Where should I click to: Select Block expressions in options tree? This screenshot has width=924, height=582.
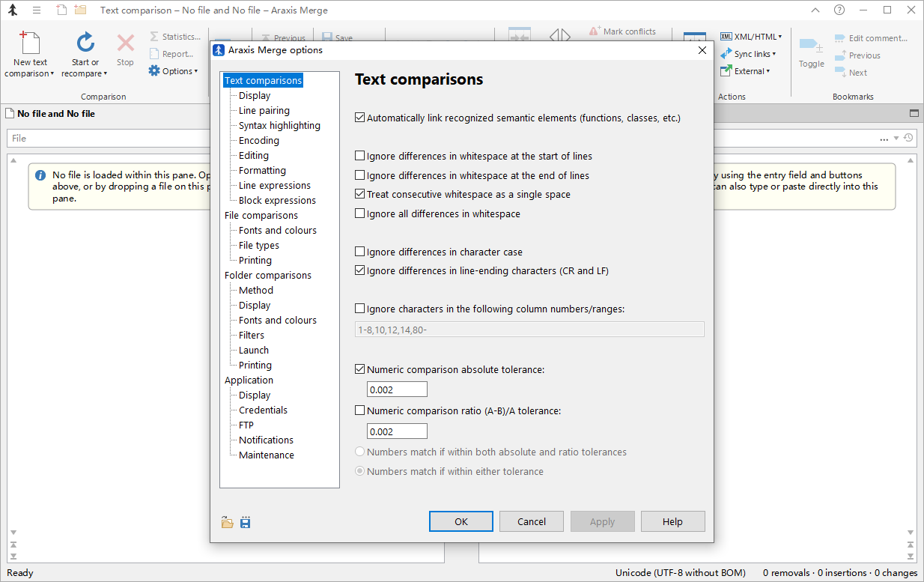[x=277, y=200]
